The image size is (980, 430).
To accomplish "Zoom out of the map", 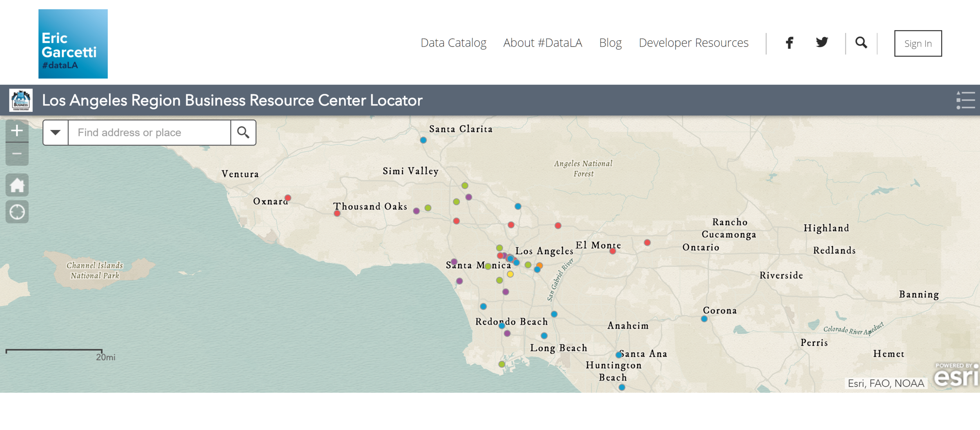I will [17, 154].
